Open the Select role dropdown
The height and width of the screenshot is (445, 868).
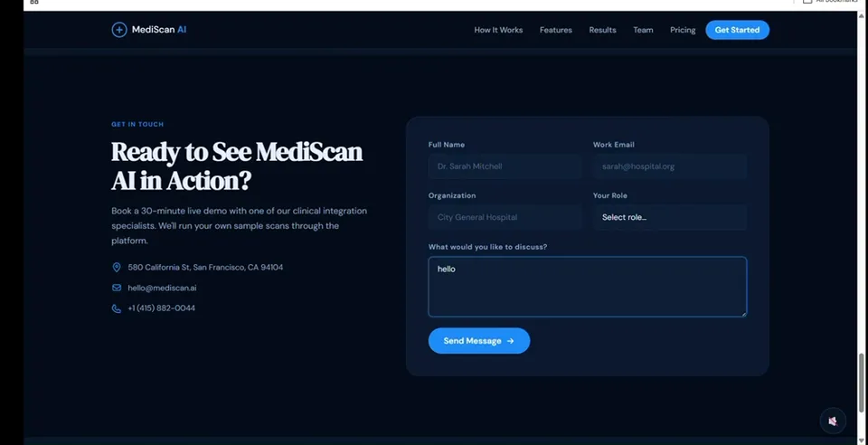click(x=670, y=217)
